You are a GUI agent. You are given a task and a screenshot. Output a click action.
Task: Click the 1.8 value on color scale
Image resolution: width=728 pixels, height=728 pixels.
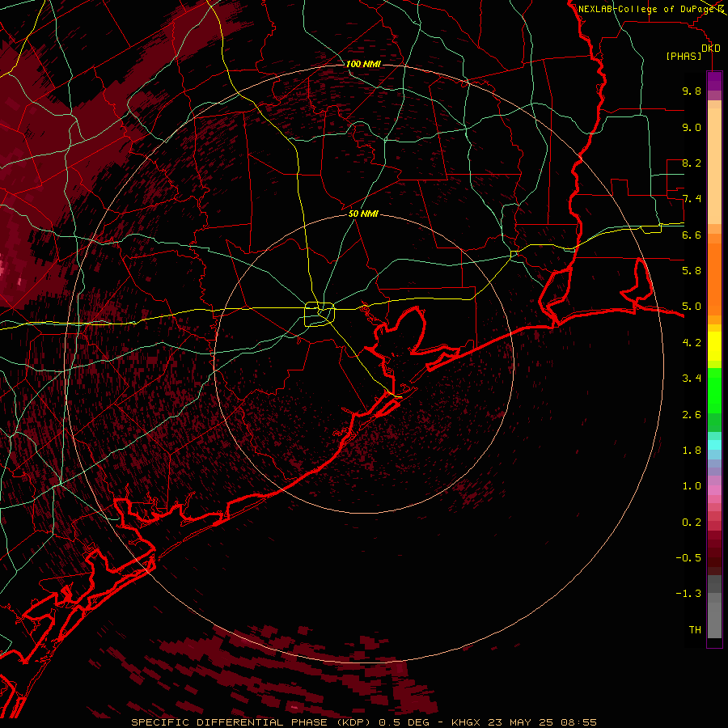click(x=692, y=451)
